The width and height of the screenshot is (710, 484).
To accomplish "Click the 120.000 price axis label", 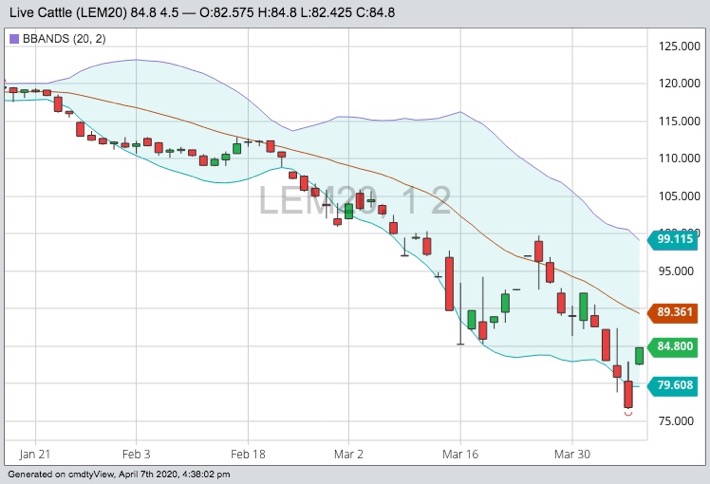I will (x=679, y=83).
